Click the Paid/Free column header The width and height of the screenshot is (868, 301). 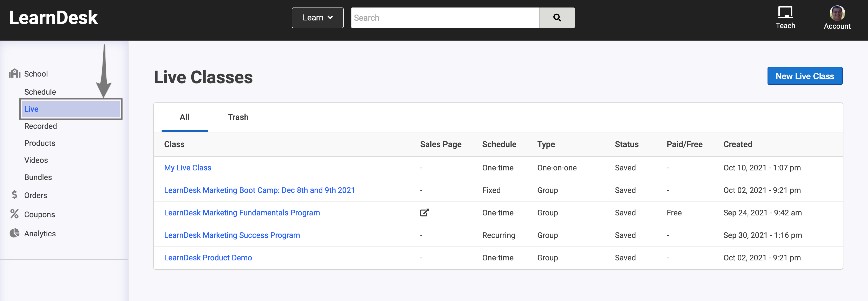[684, 144]
